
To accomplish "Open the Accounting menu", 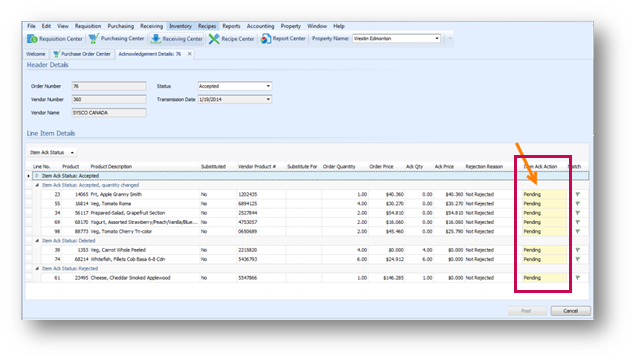I will (260, 26).
